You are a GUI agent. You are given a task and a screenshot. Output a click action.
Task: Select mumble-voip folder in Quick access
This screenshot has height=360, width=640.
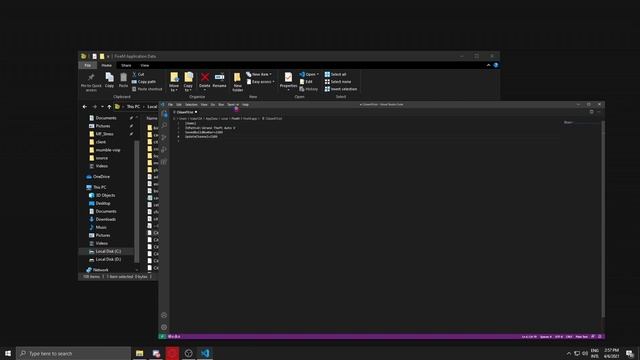[x=105, y=150]
